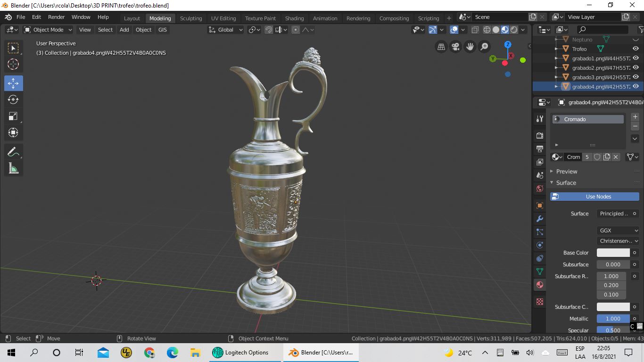Image resolution: width=644 pixels, height=362 pixels.
Task: Switch to the Shading workspace tab
Action: pyautogui.click(x=294, y=18)
